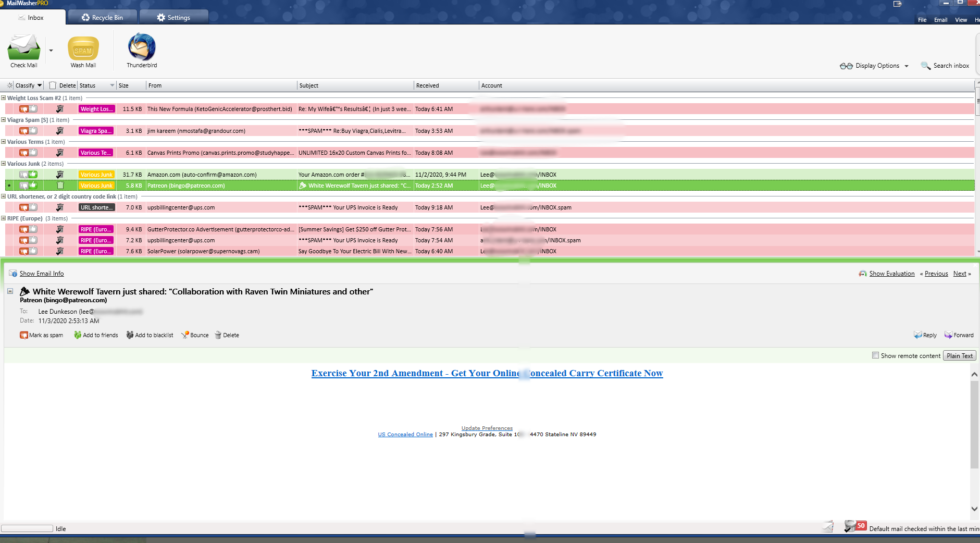Click the delete-mark icon on the SolarPower row

point(60,251)
